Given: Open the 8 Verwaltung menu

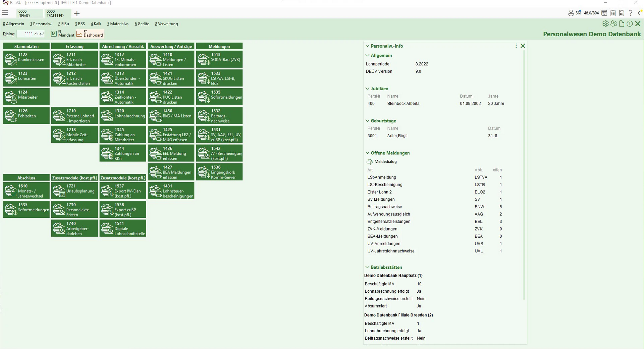Looking at the screenshot, I should tap(166, 23).
